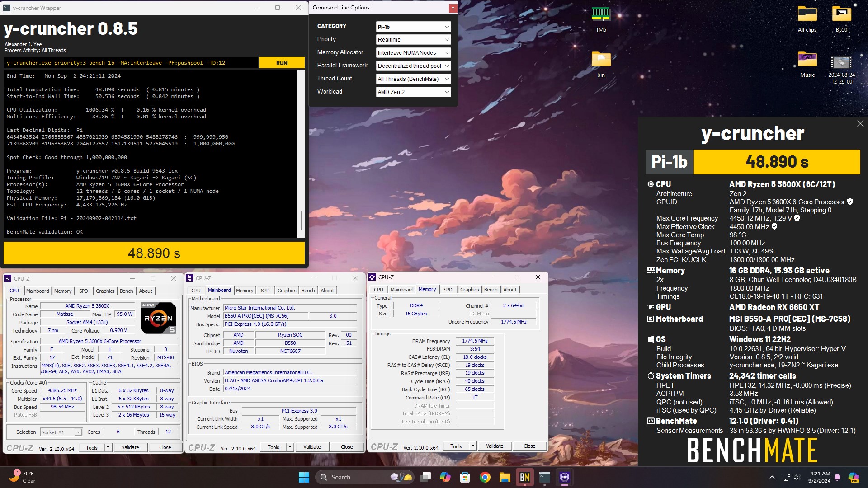
Task: Launch Copilot from the taskbar
Action: click(x=445, y=477)
